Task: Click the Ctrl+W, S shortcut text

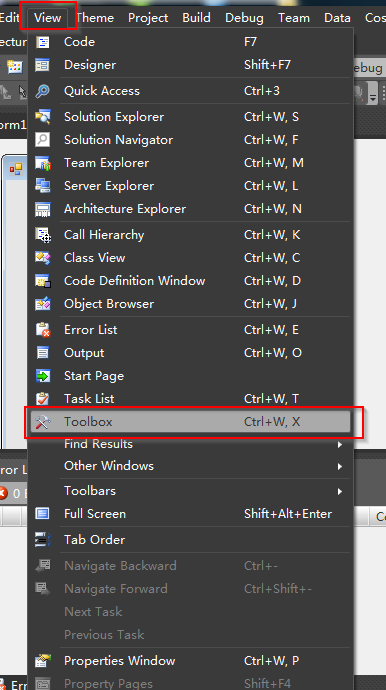Action: [x=271, y=117]
